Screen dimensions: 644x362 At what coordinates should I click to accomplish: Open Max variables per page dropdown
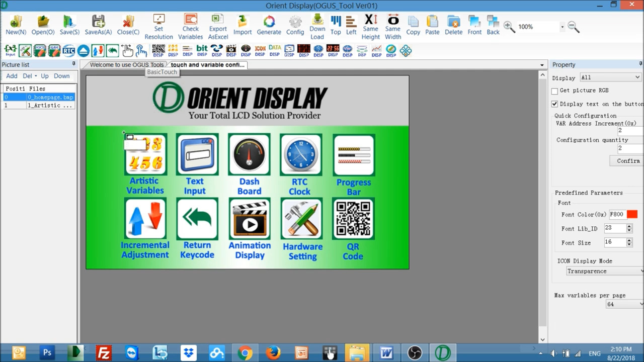[625, 304]
